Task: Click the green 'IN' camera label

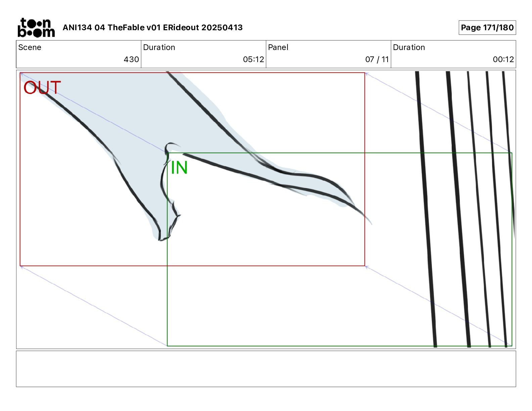Action: [179, 168]
